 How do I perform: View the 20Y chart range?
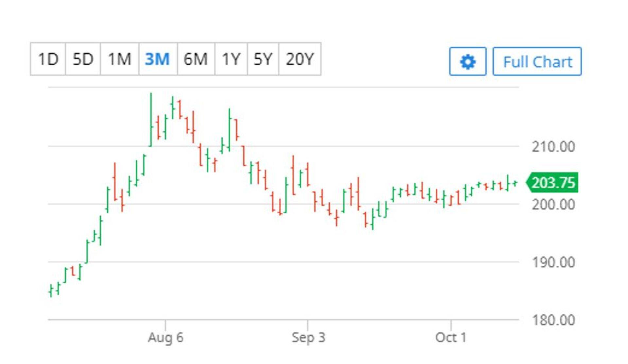click(300, 59)
